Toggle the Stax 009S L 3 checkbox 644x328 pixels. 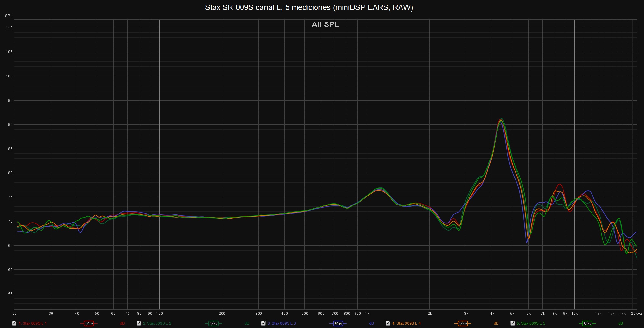[x=263, y=323]
